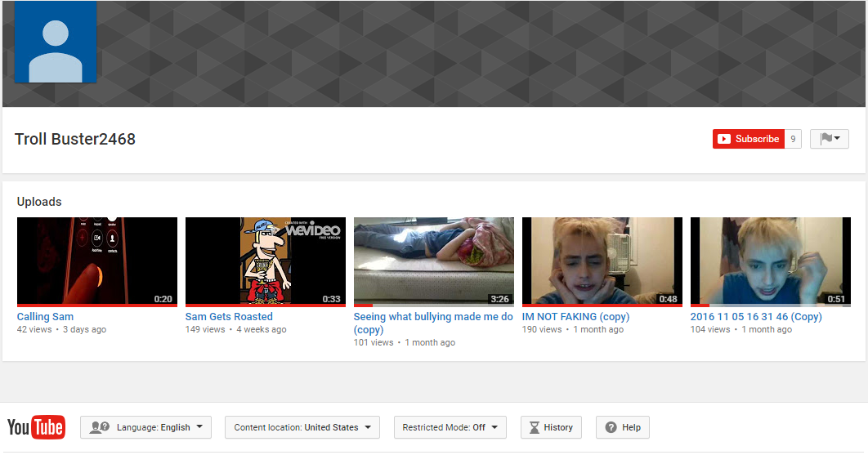This screenshot has width=868, height=455.
Task: Click the Uploads section heading
Action: (x=39, y=202)
